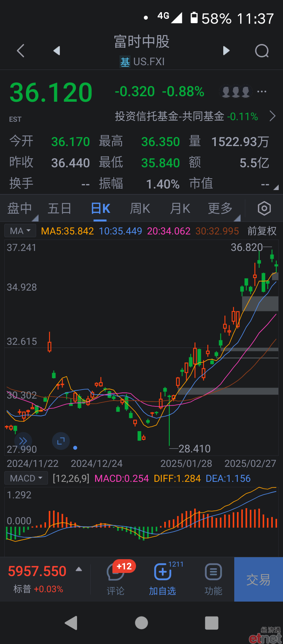Tap the turnover 5.5亿 value

[254, 163]
